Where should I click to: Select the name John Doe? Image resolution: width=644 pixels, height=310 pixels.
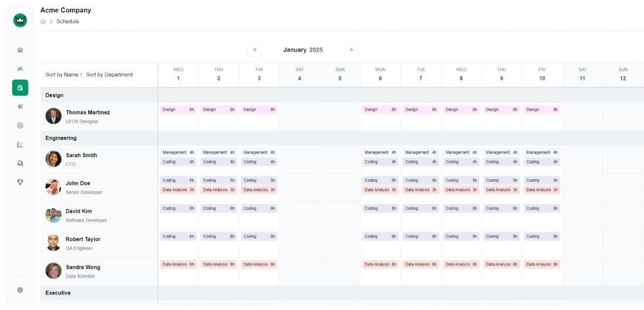(78, 183)
